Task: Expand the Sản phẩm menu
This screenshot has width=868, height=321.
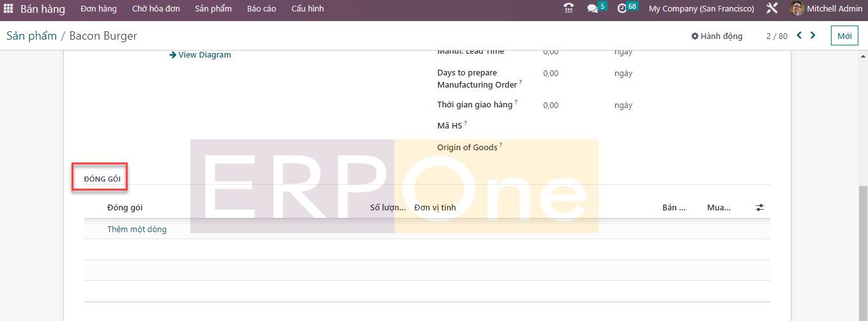Action: (213, 9)
